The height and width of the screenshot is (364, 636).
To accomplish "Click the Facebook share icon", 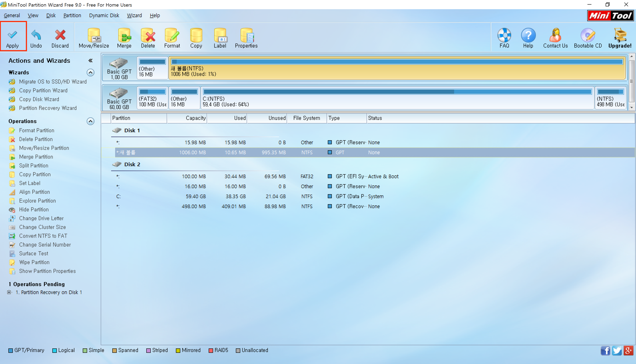I will point(605,350).
